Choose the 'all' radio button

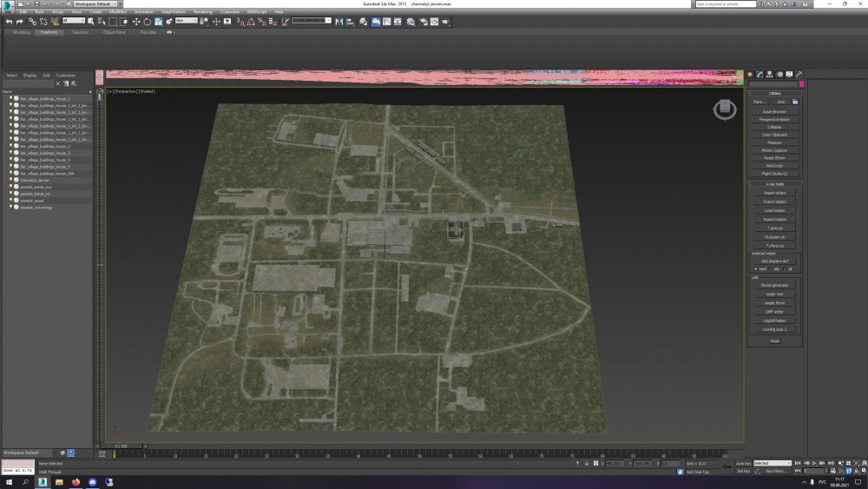click(785, 268)
